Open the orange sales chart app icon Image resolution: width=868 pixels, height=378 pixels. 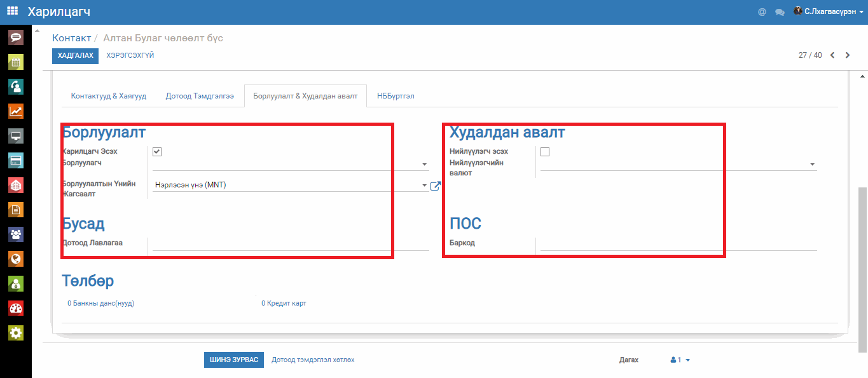(16, 111)
